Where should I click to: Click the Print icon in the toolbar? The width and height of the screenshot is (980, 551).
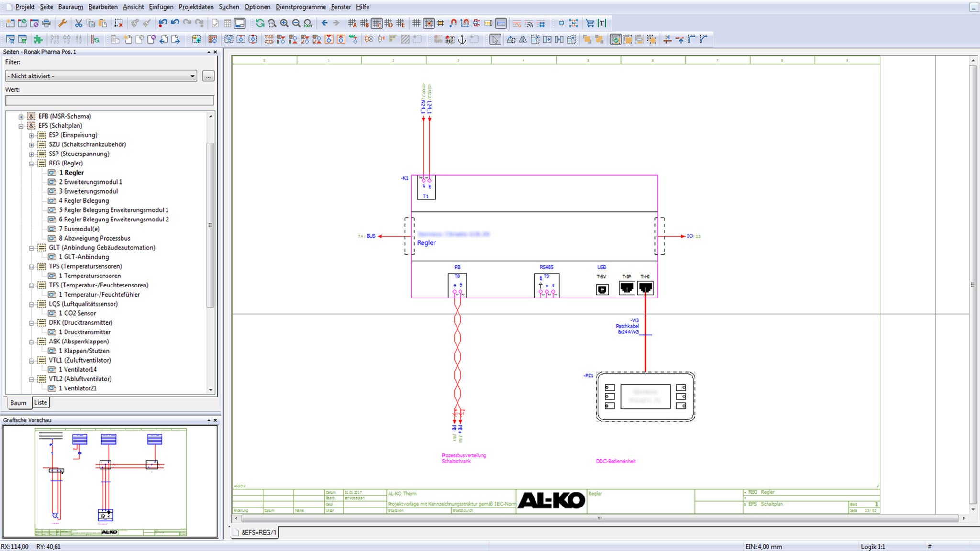click(46, 23)
